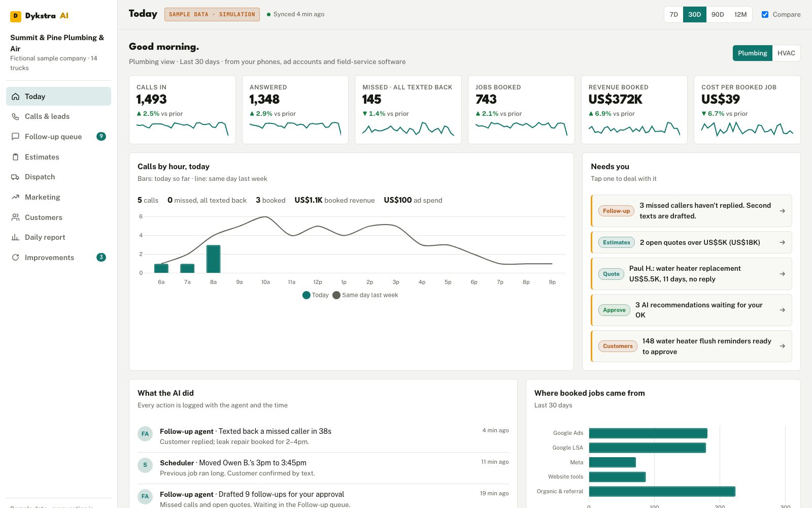Click the Estimates tag pill
Image resolution: width=812 pixels, height=508 pixels.
616,242
